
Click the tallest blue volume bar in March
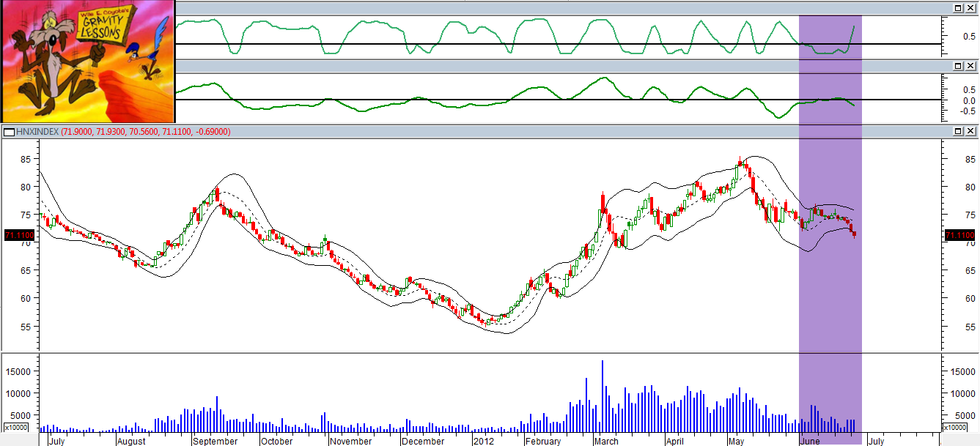(603, 396)
